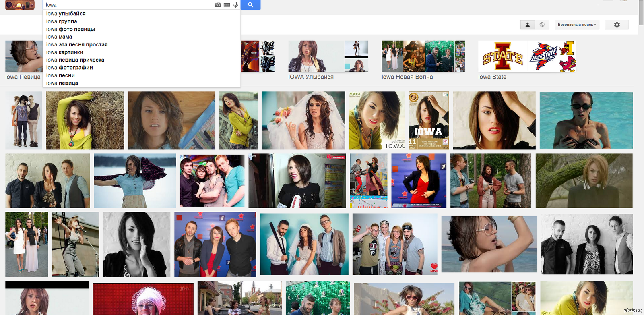The height and width of the screenshot is (315, 644).
Task: Open photo of woman in red dress on blue backdrop
Action: 419,180
